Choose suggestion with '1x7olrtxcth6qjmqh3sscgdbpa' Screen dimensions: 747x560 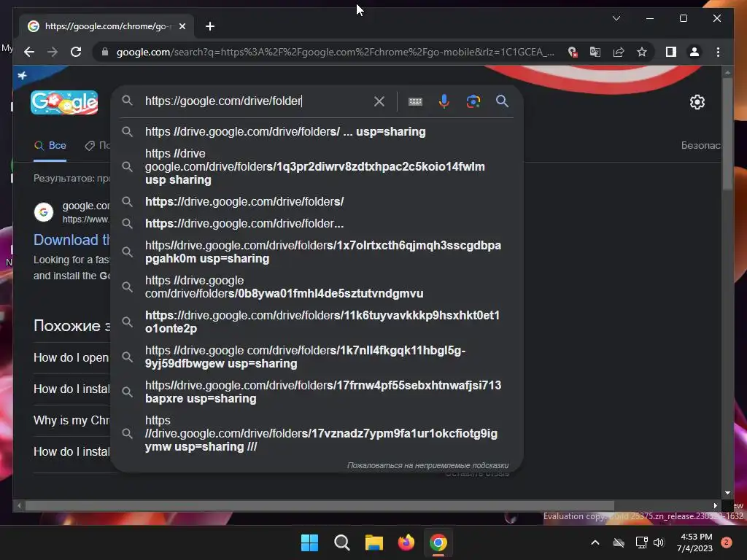click(x=317, y=252)
